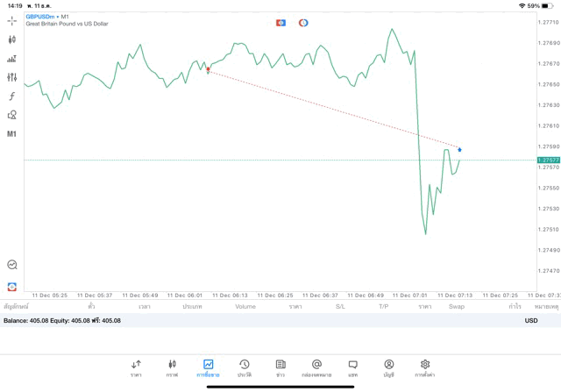The height and width of the screenshot is (392, 561).
Task: Open the การตั้งค่า settings tab
Action: [x=425, y=367]
